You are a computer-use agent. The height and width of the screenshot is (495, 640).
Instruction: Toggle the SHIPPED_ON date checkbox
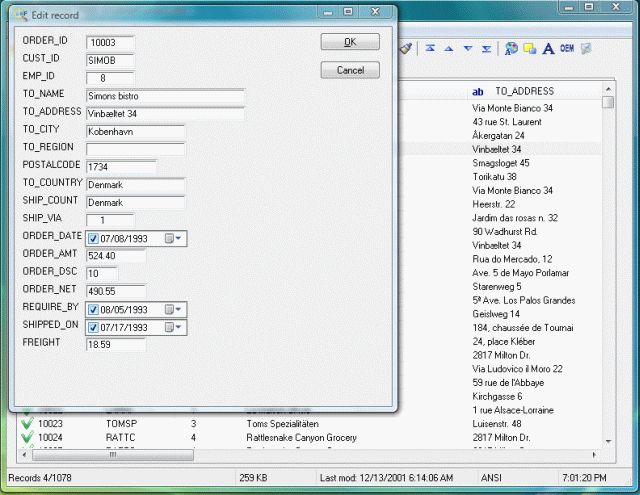click(93, 327)
